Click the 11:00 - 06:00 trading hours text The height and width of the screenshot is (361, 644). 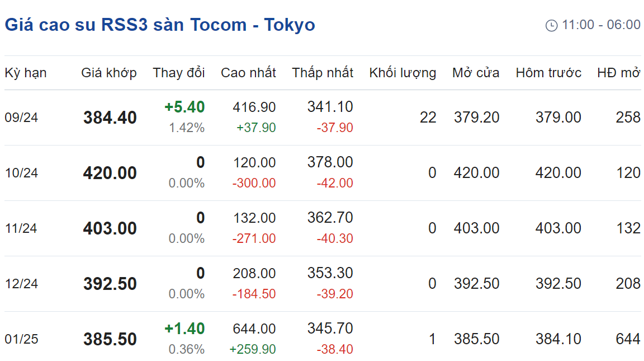(601, 25)
